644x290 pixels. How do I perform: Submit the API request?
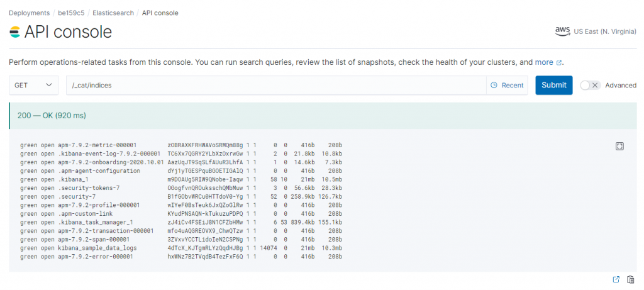pos(553,85)
